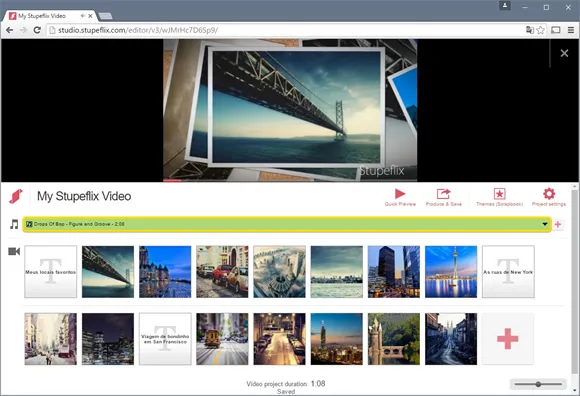This screenshot has width=580, height=396.
Task: Select the stone bridge tower thumbnail
Action: coord(394,339)
